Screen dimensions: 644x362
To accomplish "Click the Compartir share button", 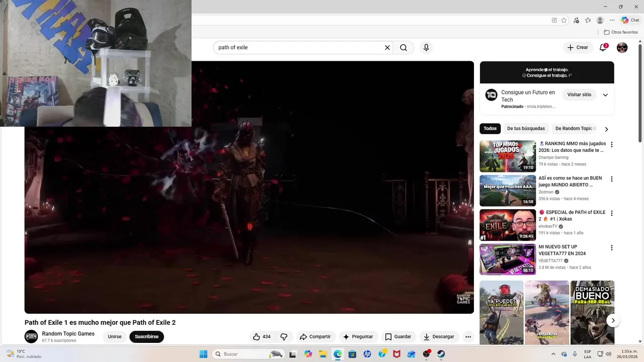I will coord(315,337).
